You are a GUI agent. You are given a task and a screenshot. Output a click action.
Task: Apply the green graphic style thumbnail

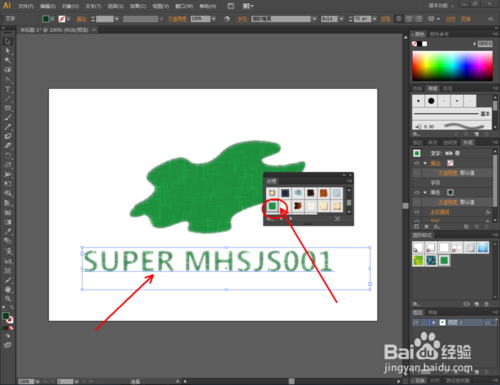444,260
